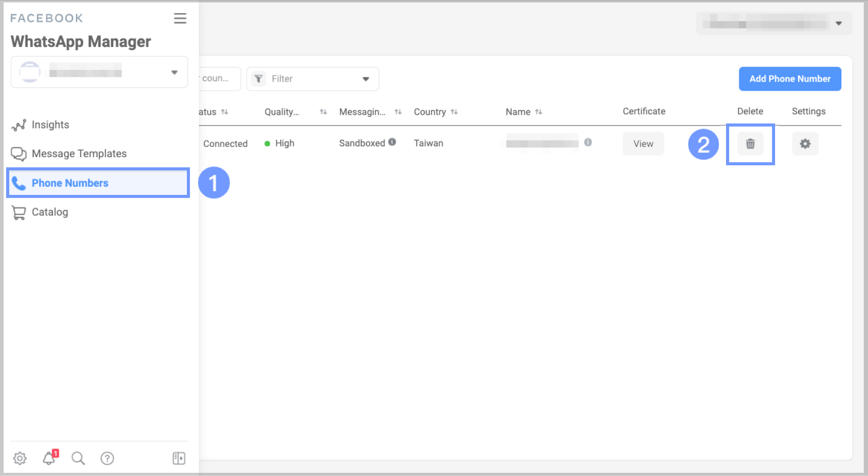Click the Message Templates chat icon
The height and width of the screenshot is (476, 868).
click(19, 154)
